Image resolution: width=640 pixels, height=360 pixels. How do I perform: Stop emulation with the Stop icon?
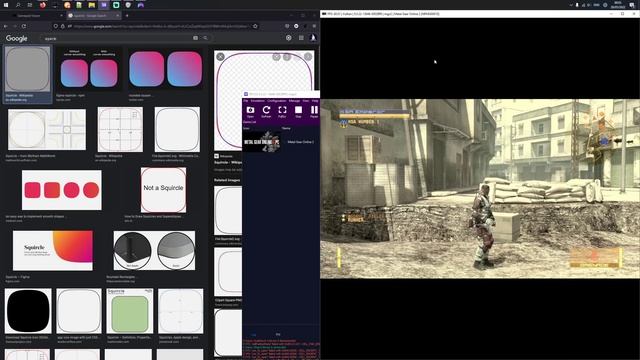(x=298, y=111)
